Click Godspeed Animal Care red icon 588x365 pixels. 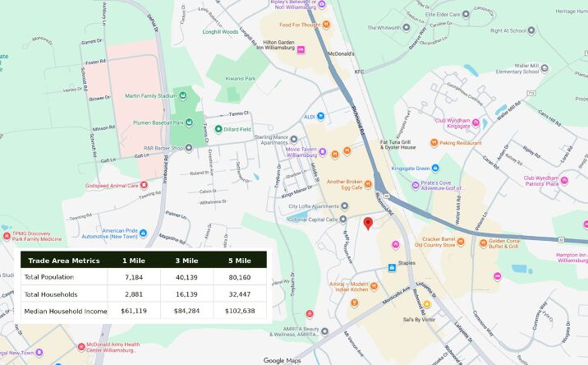143,185
